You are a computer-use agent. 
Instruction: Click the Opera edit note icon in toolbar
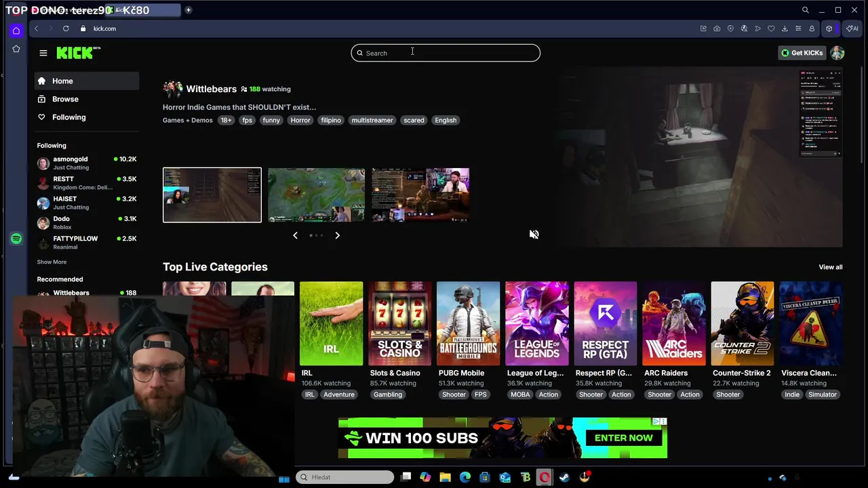[703, 28]
